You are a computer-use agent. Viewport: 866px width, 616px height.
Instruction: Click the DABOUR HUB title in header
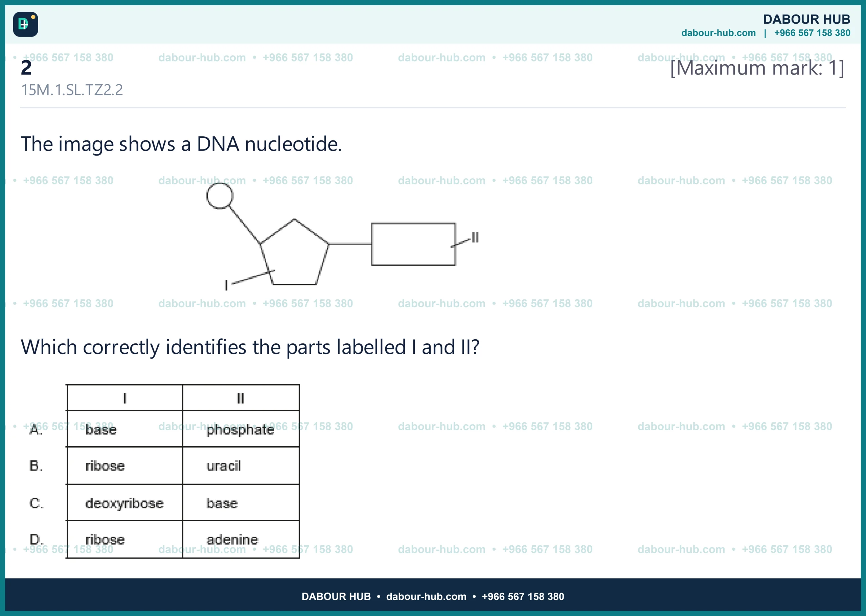point(806,19)
